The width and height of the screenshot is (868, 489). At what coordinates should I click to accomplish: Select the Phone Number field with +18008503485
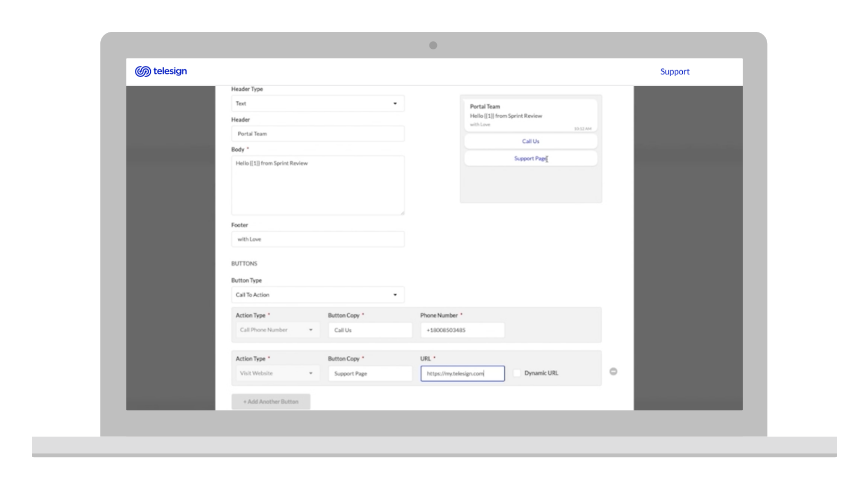(x=461, y=330)
